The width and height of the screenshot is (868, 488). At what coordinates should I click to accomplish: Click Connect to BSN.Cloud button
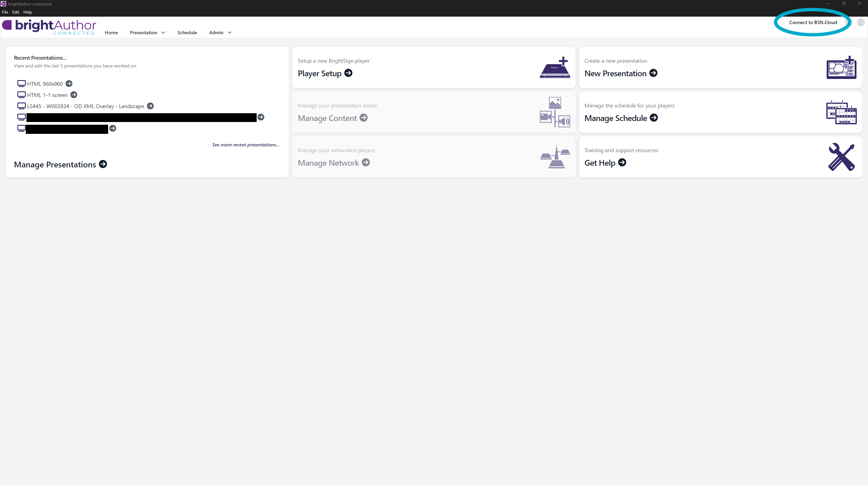pyautogui.click(x=813, y=22)
